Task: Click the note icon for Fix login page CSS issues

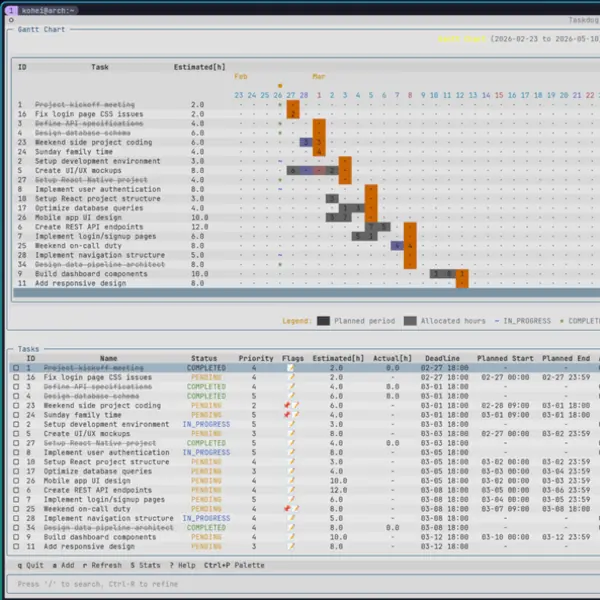Action: pos(291,377)
